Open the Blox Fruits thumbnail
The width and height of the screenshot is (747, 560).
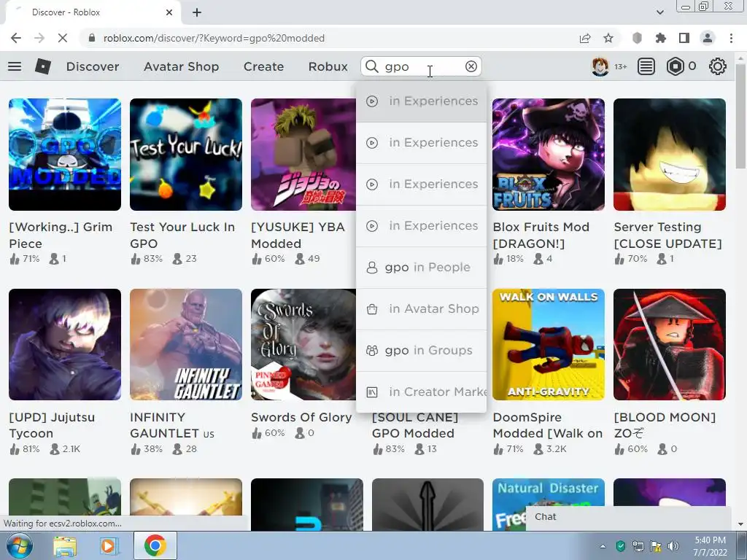click(x=549, y=155)
